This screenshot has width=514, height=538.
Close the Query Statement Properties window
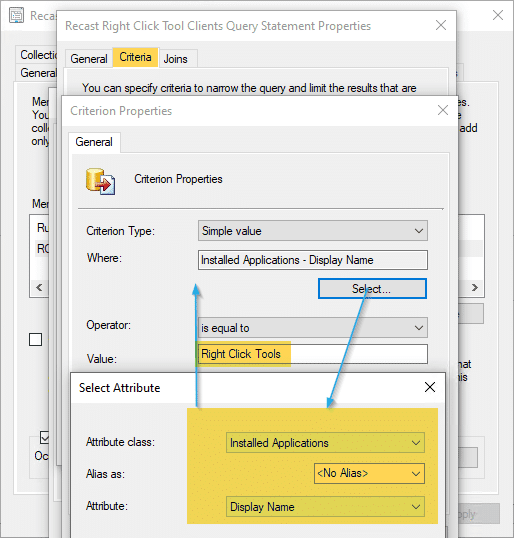pyautogui.click(x=441, y=25)
